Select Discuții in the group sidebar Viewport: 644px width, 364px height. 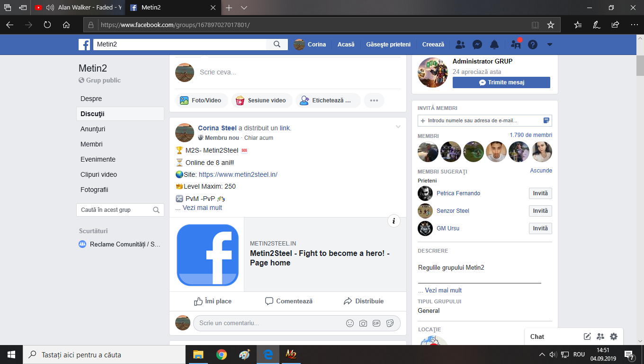point(120,114)
